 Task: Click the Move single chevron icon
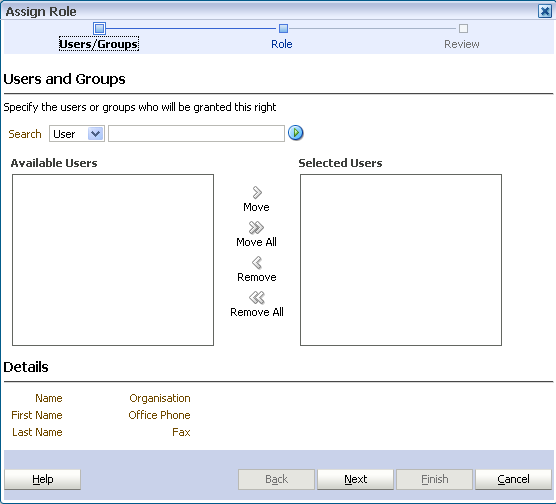click(257, 193)
